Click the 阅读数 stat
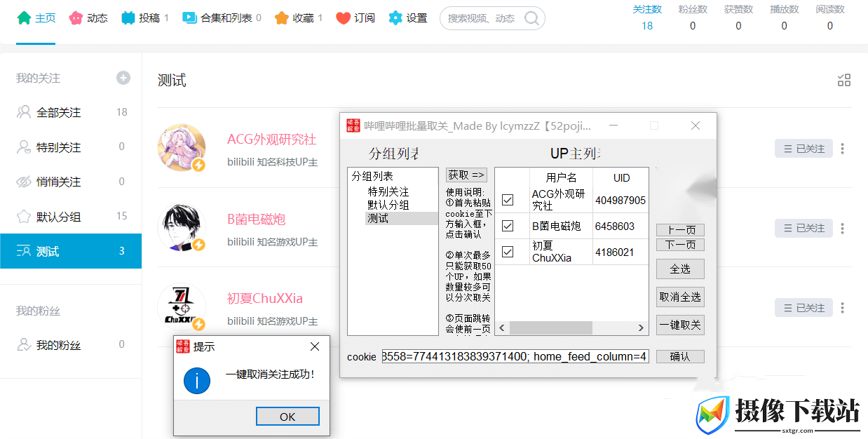This screenshot has width=868, height=439. (830, 18)
